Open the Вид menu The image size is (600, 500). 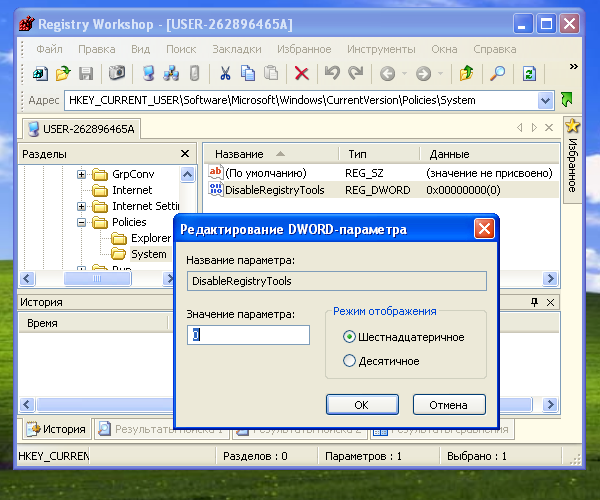point(140,49)
